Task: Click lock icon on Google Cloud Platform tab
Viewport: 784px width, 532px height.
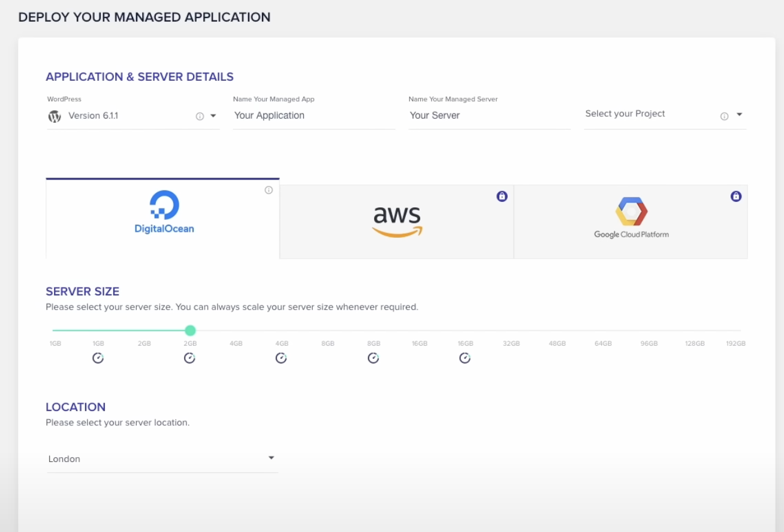Action: tap(736, 196)
